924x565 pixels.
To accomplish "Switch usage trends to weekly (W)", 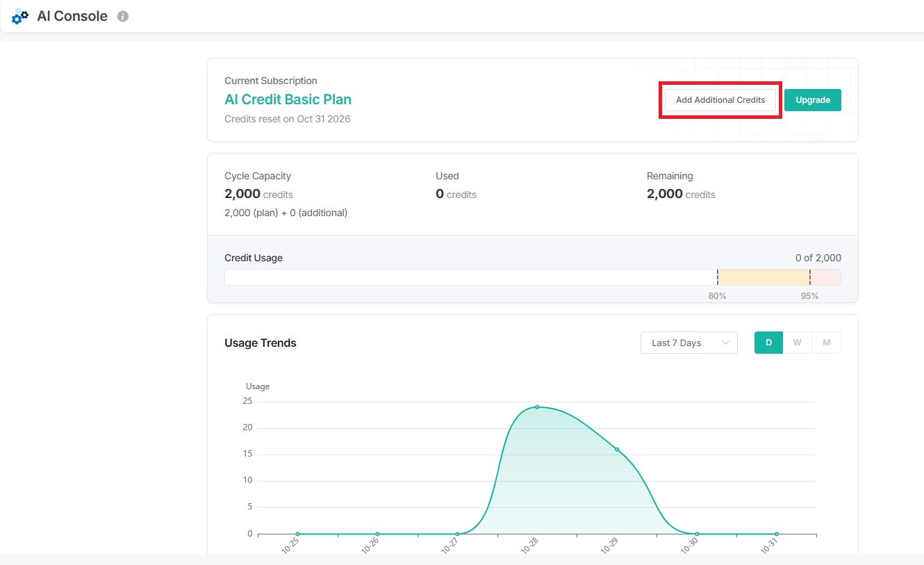I will (x=797, y=343).
